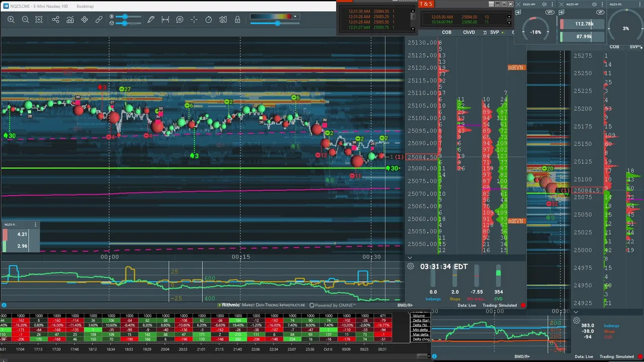This screenshot has width=644, height=362.
Task: Click the main chart red recording dot
Action: pos(523,305)
